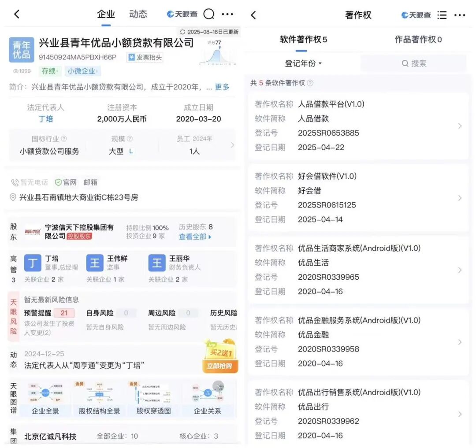Viewport: 476px width, 448px height.
Task: Click the 国标行业 help question icon
Action: (x=64, y=139)
